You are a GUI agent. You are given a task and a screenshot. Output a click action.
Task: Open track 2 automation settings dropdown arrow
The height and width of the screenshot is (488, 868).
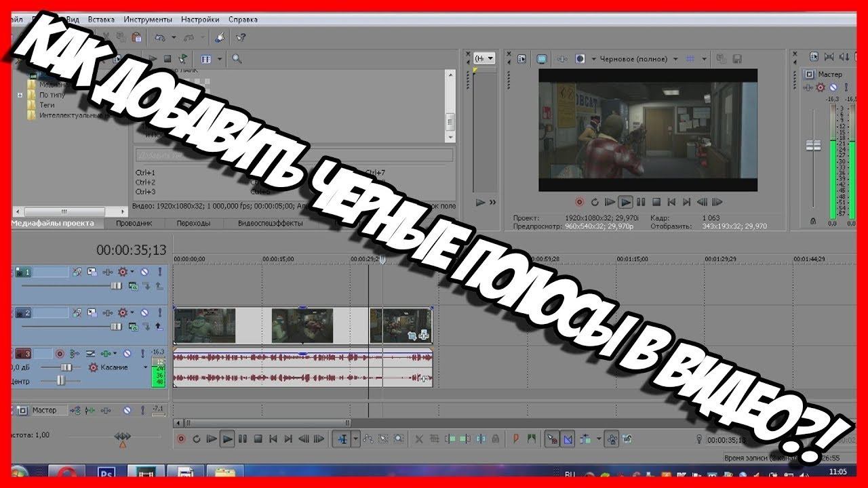[132, 312]
